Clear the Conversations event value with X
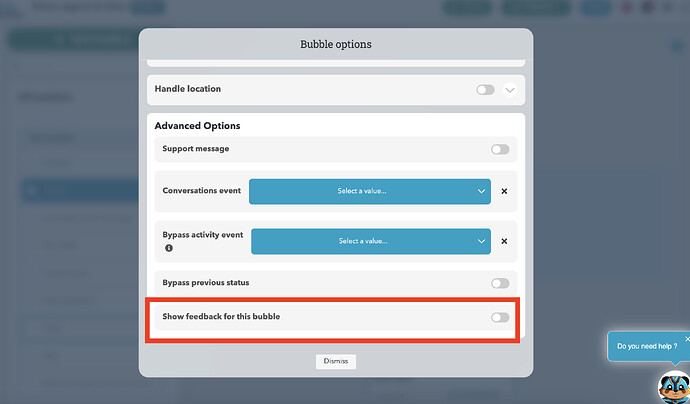 pos(504,191)
